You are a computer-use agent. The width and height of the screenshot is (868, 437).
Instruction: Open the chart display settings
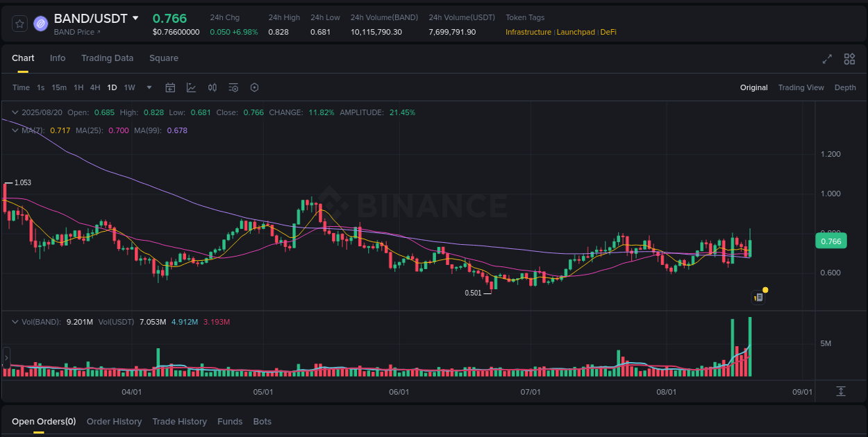(x=233, y=87)
